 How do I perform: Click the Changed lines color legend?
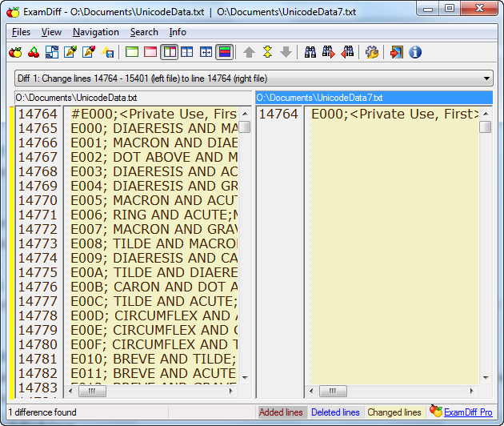coord(394,412)
